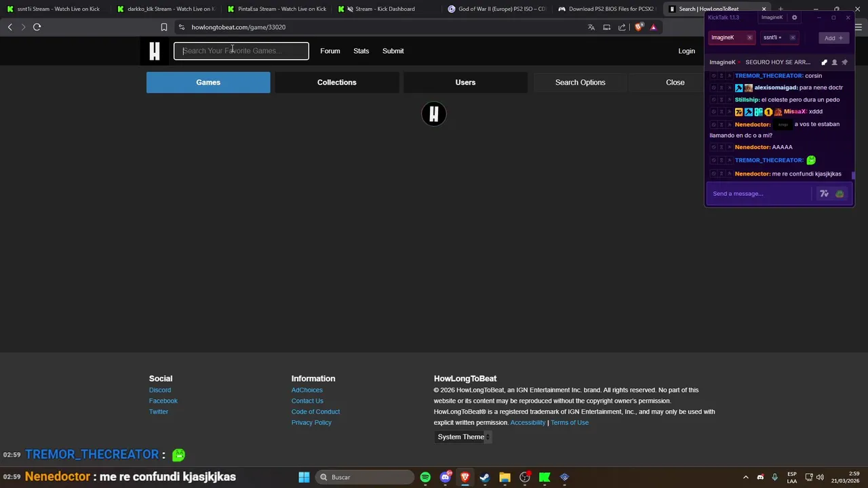Click the Search Your Favorite Games field
868x488 pixels.
pos(241,51)
